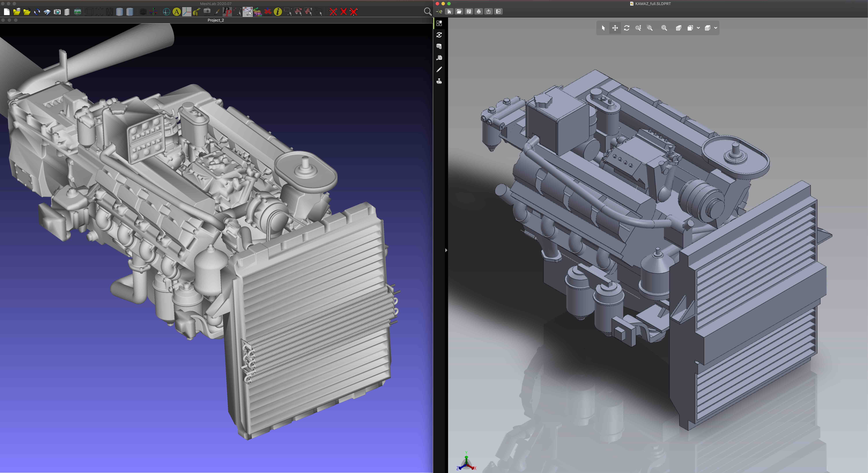Screen dimensions: 868x473
Task: Save the file in eDrawings
Action: [x=469, y=11]
